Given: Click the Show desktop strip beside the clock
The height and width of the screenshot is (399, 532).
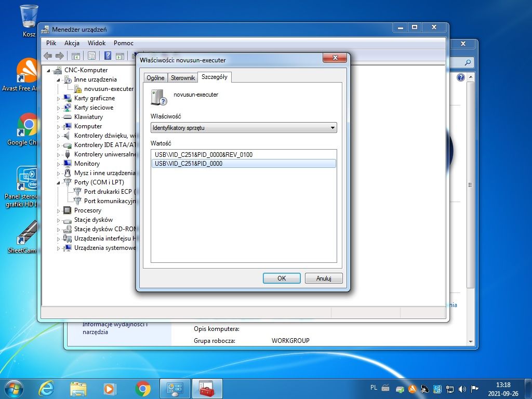Looking at the screenshot, I should [x=528, y=389].
